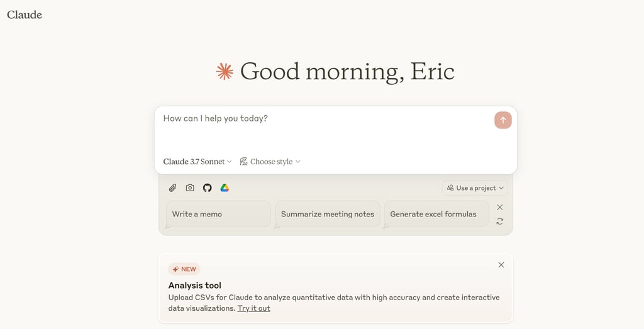Screen dimensions: 644x329
Task: Click the paperclip attach file icon
Action: click(172, 187)
